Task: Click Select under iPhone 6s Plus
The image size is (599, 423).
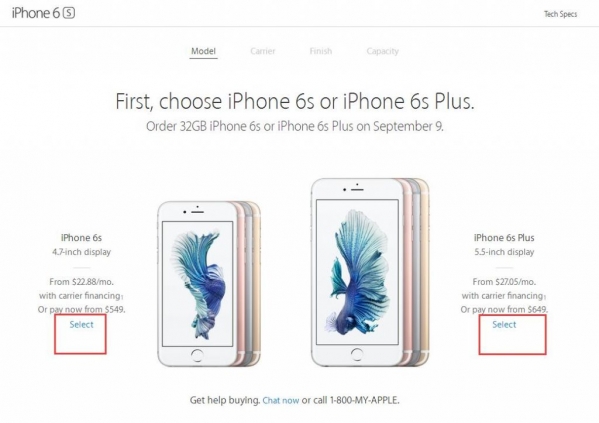Action: pyautogui.click(x=504, y=324)
